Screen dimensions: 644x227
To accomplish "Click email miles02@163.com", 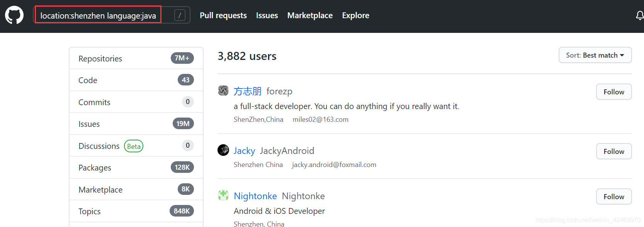I will 320,119.
